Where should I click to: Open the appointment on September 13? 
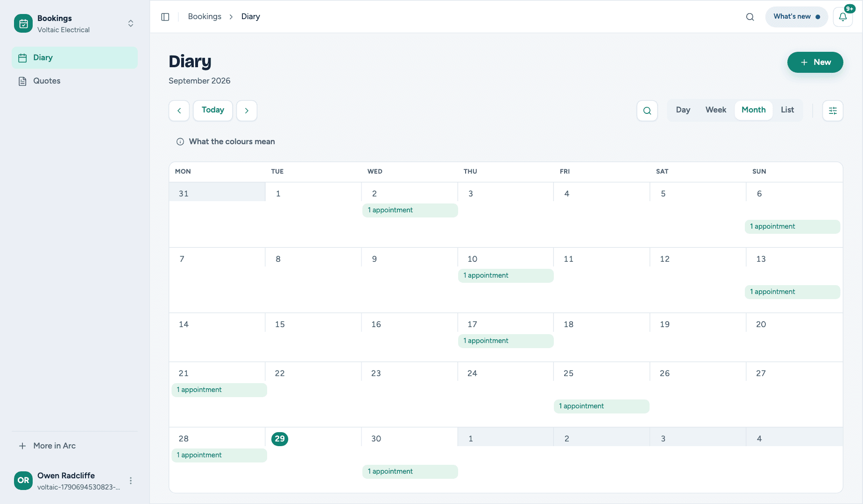point(792,292)
